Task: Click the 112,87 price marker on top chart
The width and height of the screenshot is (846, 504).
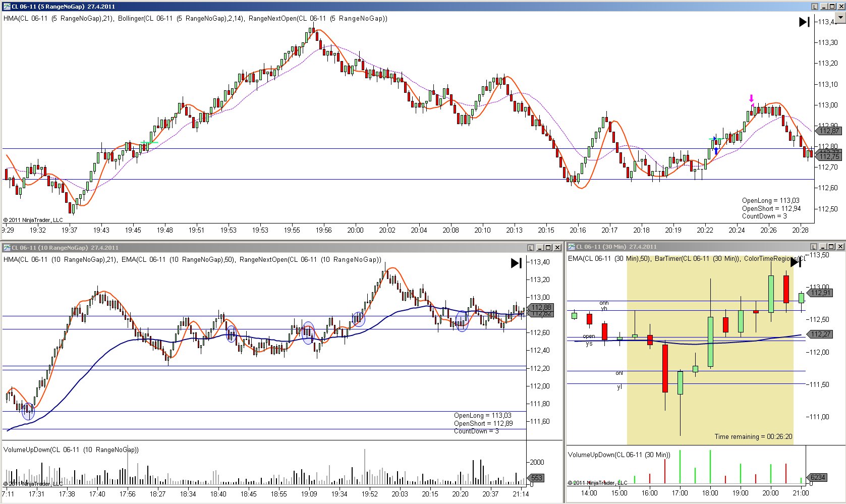Action: [x=829, y=131]
